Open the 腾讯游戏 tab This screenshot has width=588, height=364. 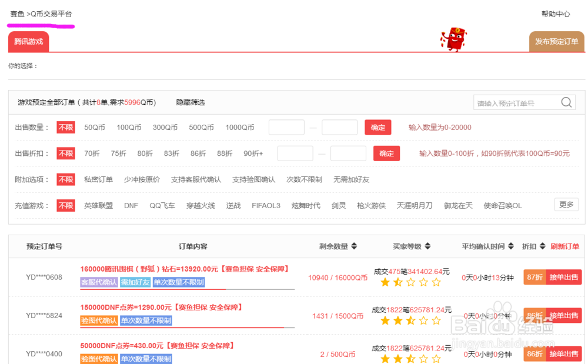tap(28, 42)
